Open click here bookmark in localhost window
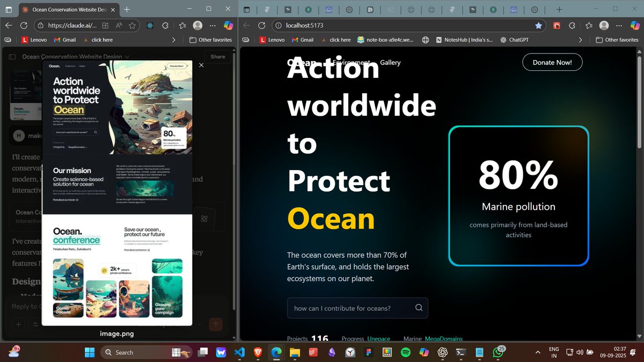 click(x=335, y=40)
